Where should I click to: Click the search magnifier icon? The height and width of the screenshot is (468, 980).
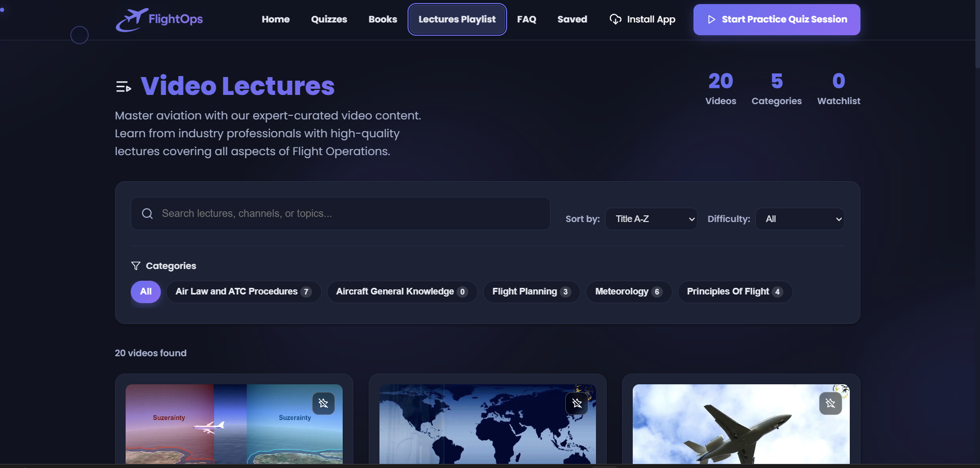(148, 214)
